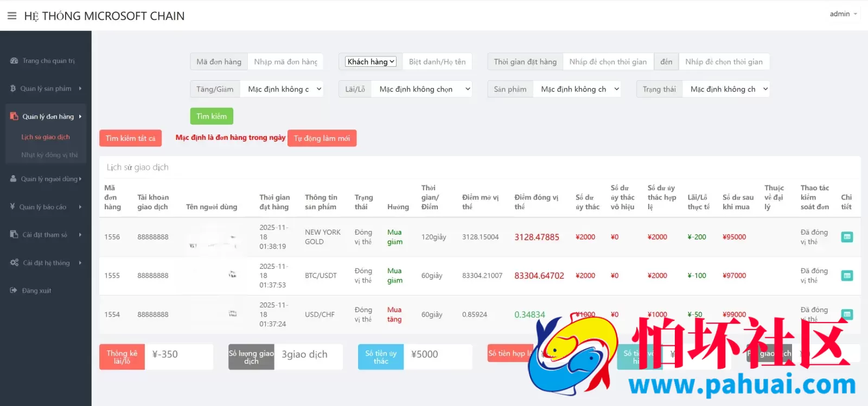This screenshot has height=406, width=868.
Task: Click the 120giây duration cell
Action: pos(434,237)
